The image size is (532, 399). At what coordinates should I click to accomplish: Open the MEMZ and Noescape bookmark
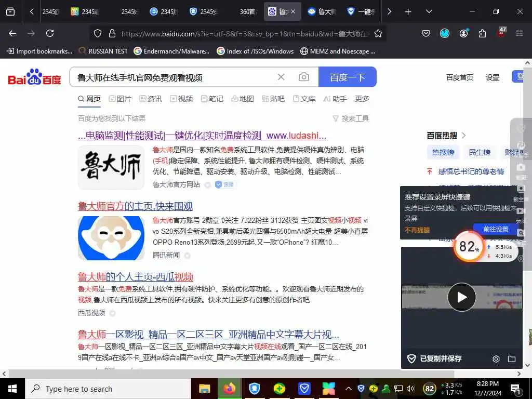coord(338,51)
